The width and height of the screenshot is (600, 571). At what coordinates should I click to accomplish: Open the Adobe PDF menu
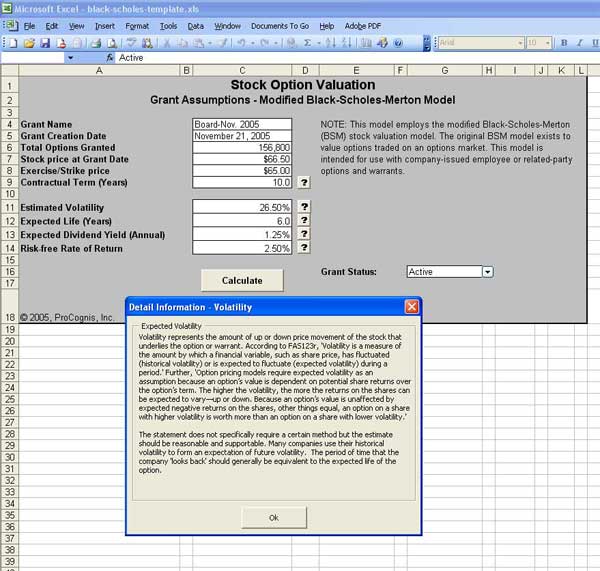click(x=363, y=26)
